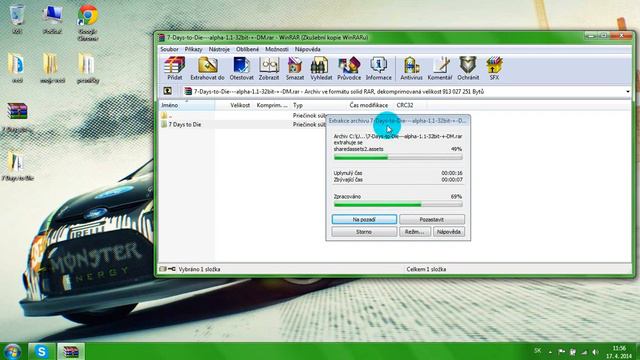Click the Informace toolbar icon
Viewport: 640px width, 360px height.
(378, 68)
